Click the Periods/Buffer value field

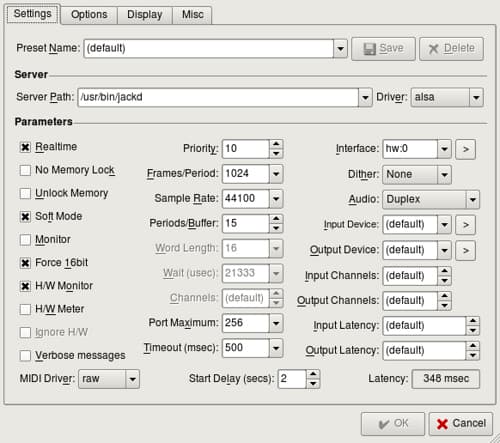pyautogui.click(x=246, y=223)
